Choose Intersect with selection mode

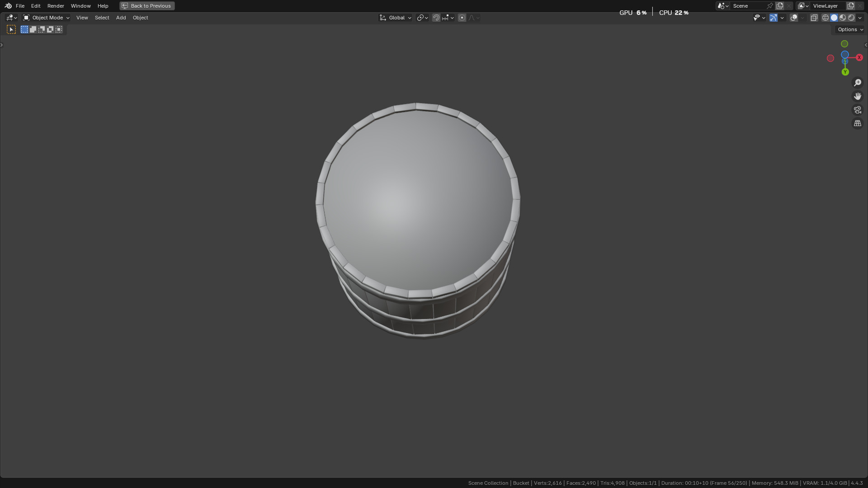point(59,29)
